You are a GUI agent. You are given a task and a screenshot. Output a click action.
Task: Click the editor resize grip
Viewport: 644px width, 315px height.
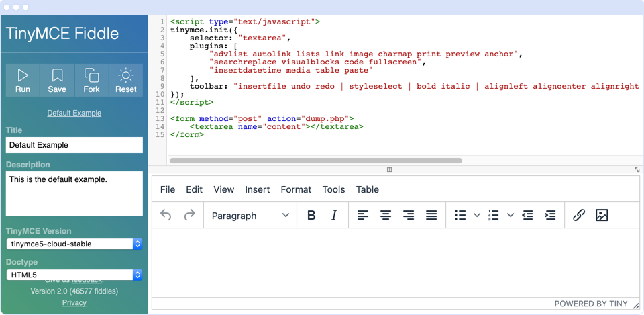(636, 305)
